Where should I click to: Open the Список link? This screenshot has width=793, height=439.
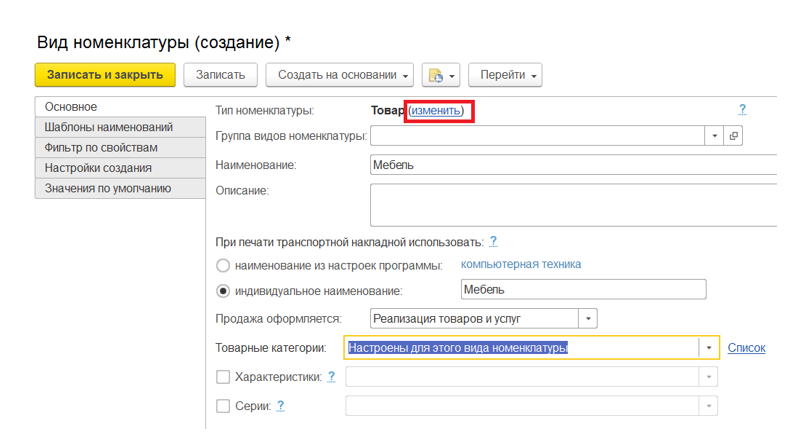[x=746, y=348]
